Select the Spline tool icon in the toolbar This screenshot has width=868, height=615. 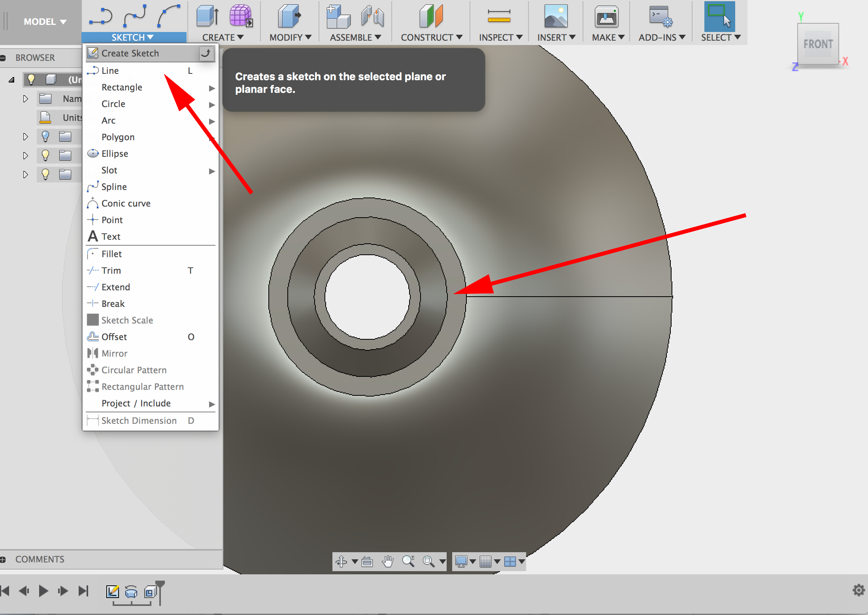135,17
